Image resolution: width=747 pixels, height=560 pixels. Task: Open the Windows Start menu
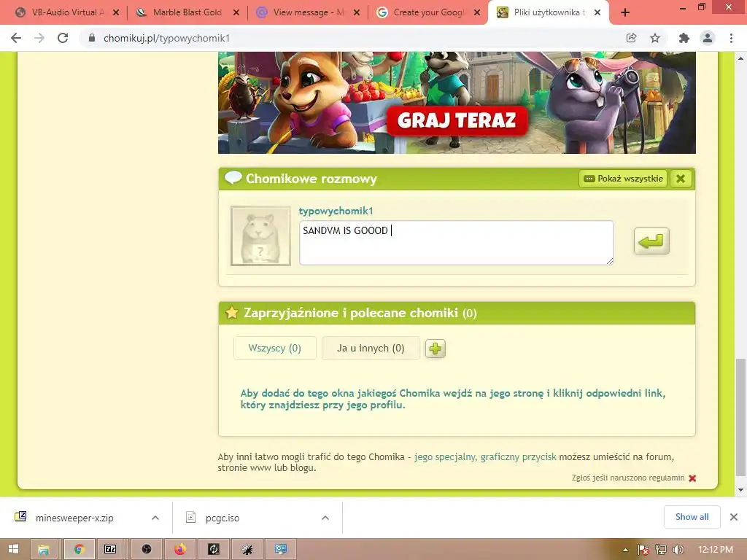[x=13, y=550]
